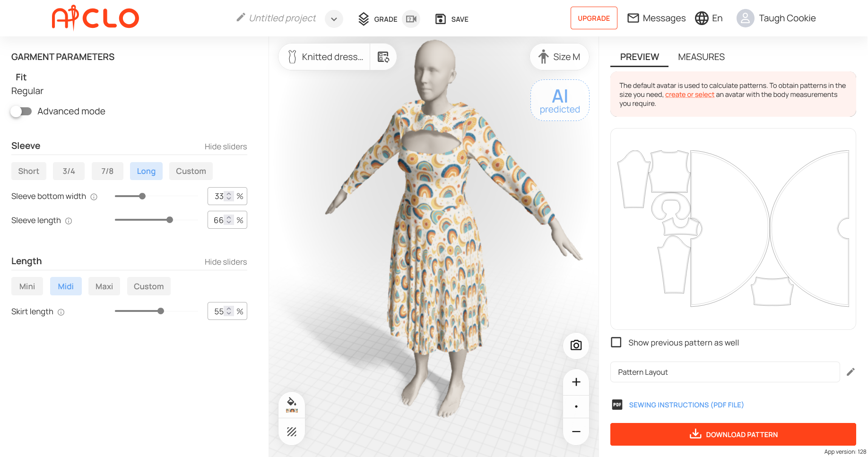Open the Size M avatar selector
Screen dimensions: 868x457
pos(559,57)
